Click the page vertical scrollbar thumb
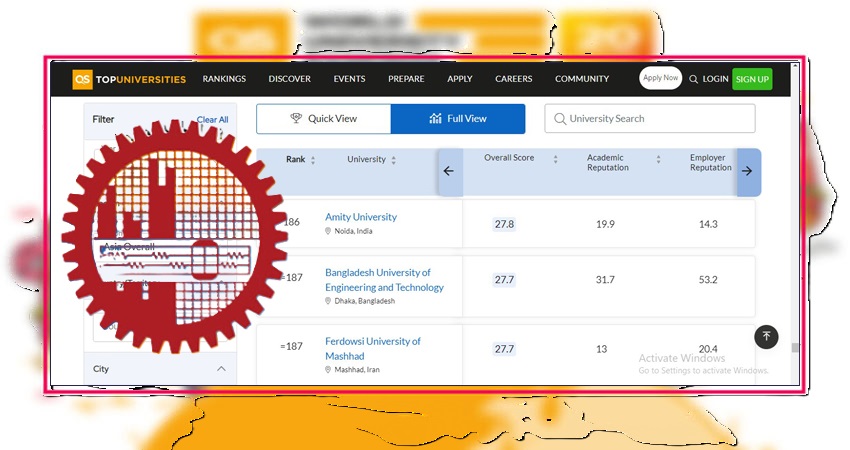Viewport: 850px width, 450px height. 795,348
